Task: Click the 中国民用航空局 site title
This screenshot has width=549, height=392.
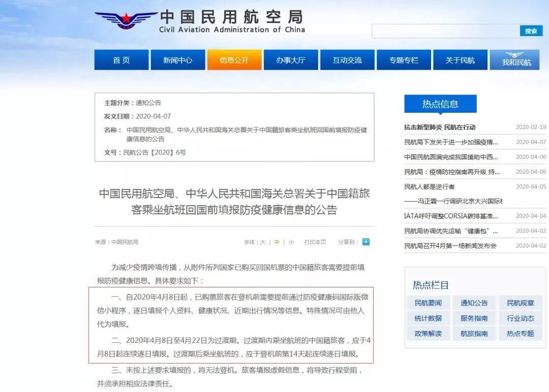Action: (x=231, y=16)
